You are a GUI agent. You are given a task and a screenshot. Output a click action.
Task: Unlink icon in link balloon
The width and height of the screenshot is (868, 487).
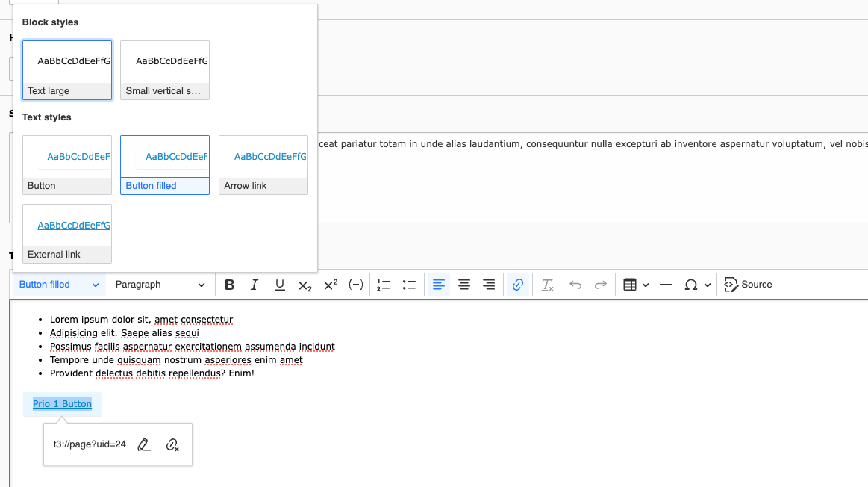coord(172,444)
